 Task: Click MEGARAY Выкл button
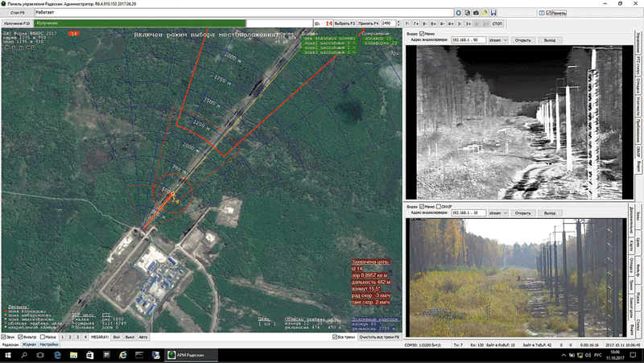point(130,337)
